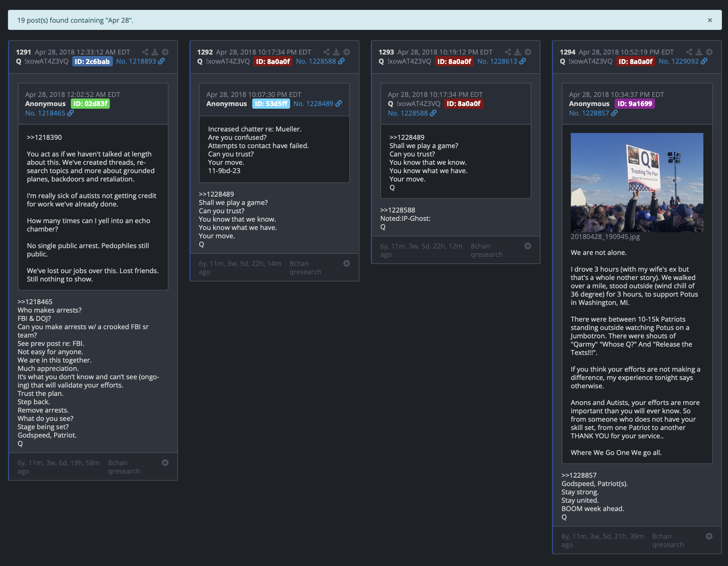Click post number 1292
Screen dimensions: 728x566
coord(205,52)
